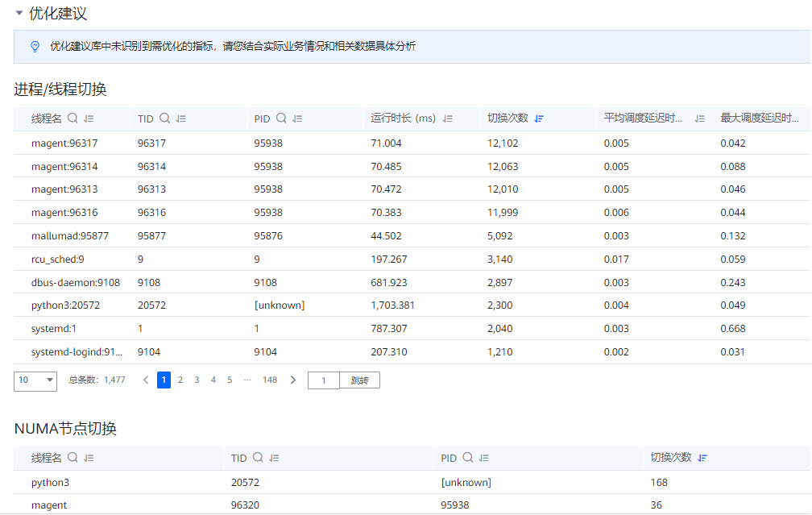
Task: Select the systemd:1 thread name
Action: pos(54,329)
